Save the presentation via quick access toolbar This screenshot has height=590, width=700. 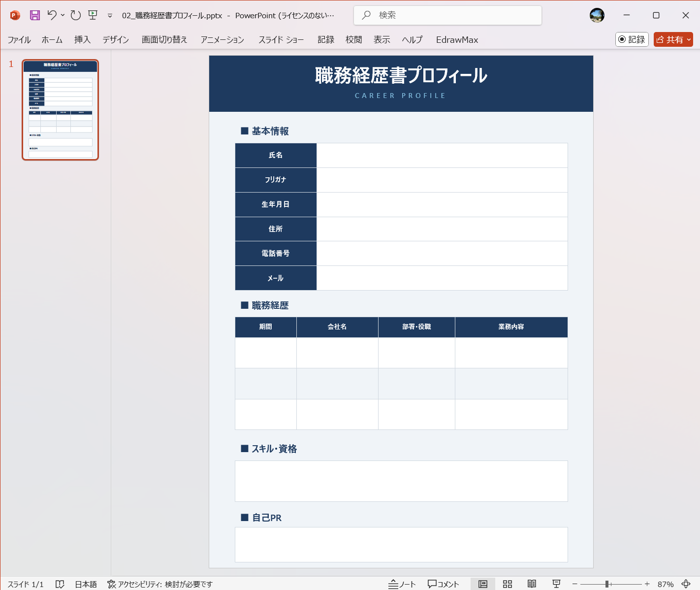pos(34,15)
